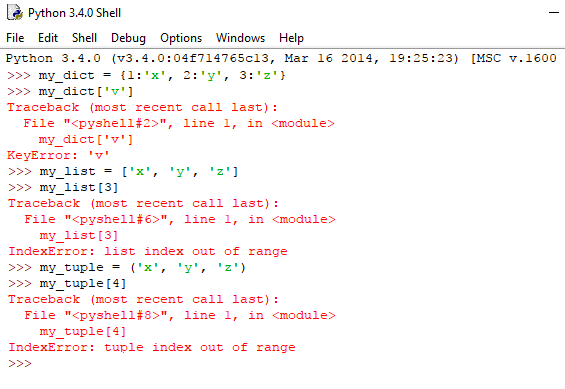
Task: Minimize the Python Shell window
Action: click(x=553, y=13)
